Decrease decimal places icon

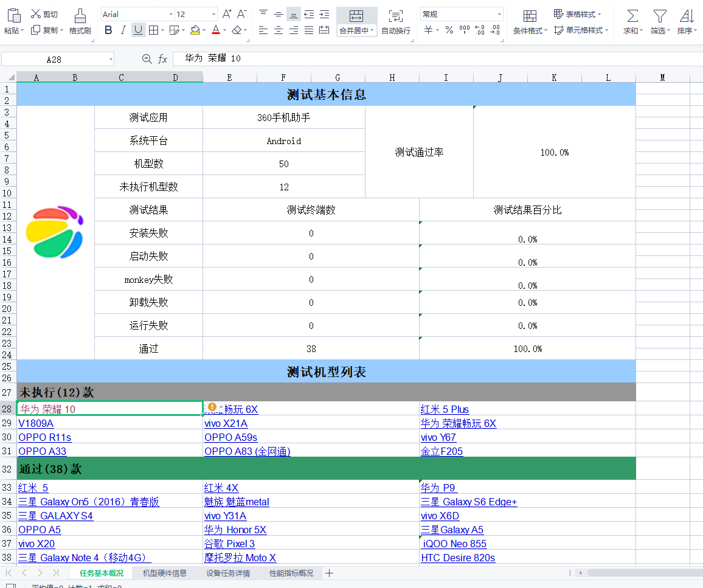point(495,30)
